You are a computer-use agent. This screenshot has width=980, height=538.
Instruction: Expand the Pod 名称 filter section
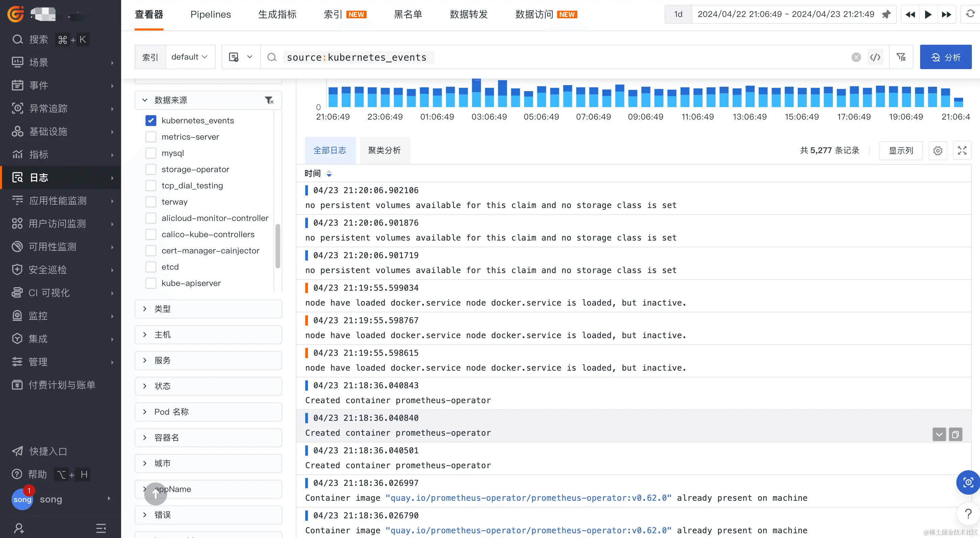208,412
